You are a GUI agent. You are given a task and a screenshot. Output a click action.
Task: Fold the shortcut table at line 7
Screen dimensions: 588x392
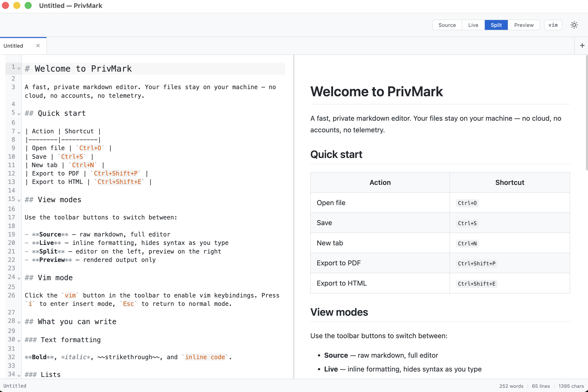coord(19,133)
